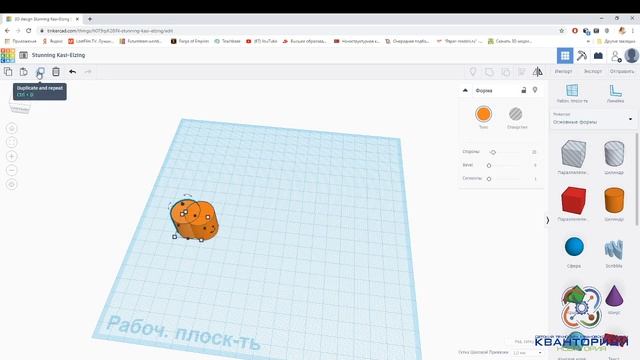Collapse the shapes sidebar with the chevron
This screenshot has height=360, width=640.
[x=548, y=220]
